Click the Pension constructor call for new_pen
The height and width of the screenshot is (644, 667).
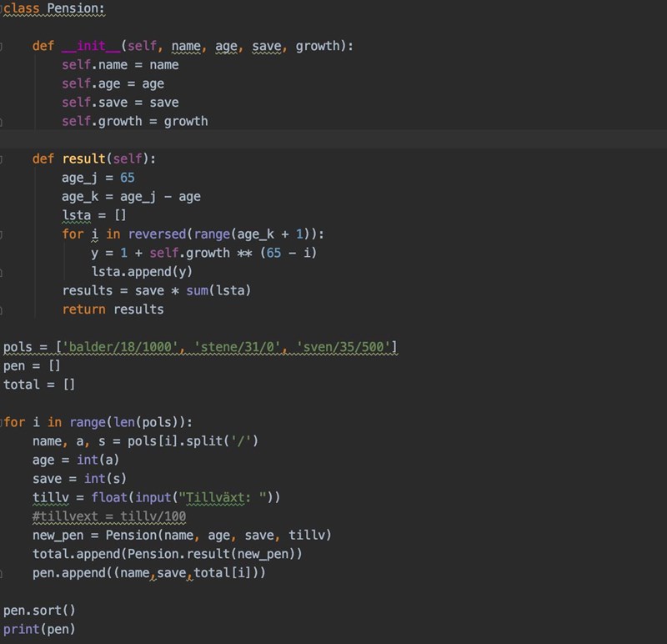pyautogui.click(x=131, y=535)
